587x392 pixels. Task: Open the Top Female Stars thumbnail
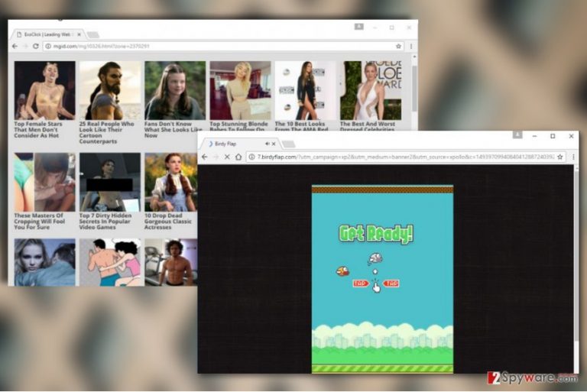(44, 90)
